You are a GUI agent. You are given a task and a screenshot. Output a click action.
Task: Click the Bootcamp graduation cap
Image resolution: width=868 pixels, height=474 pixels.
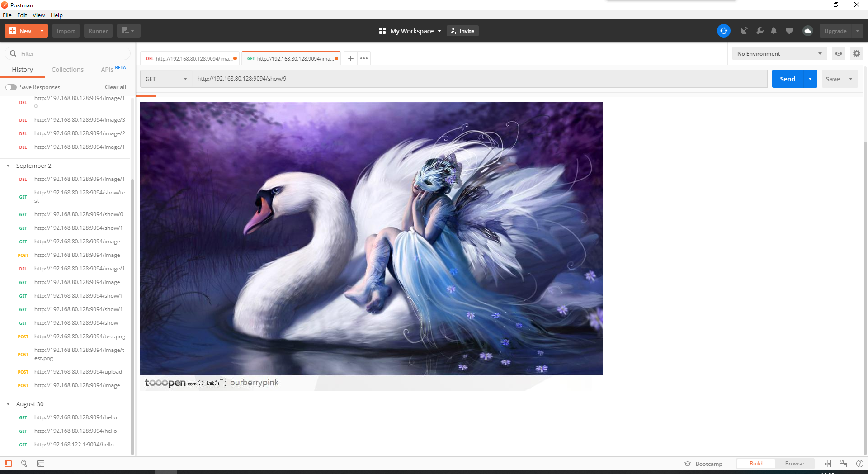pyautogui.click(x=688, y=464)
